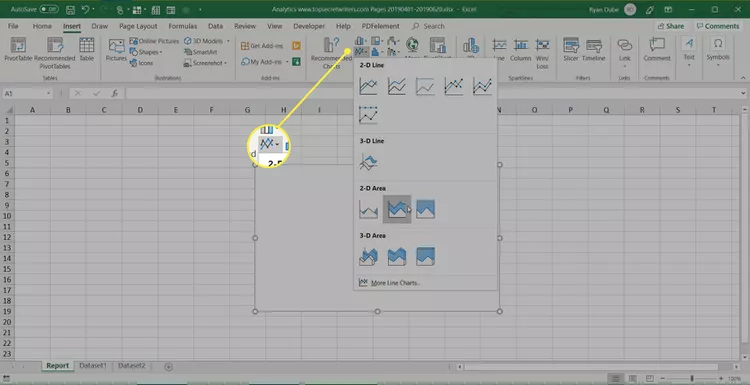Open the Insert Line or Area Chart dropdown
750x385 pixels.
(361, 52)
